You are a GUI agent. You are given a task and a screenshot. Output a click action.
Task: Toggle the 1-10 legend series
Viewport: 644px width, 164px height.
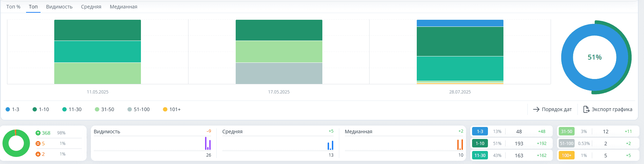point(41,109)
